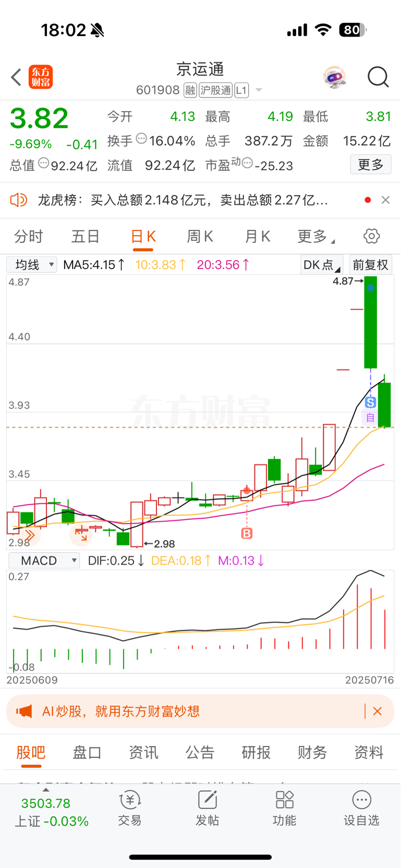Tap the 20250716 end date label
Viewport: 401px width, 868px height.
click(369, 680)
